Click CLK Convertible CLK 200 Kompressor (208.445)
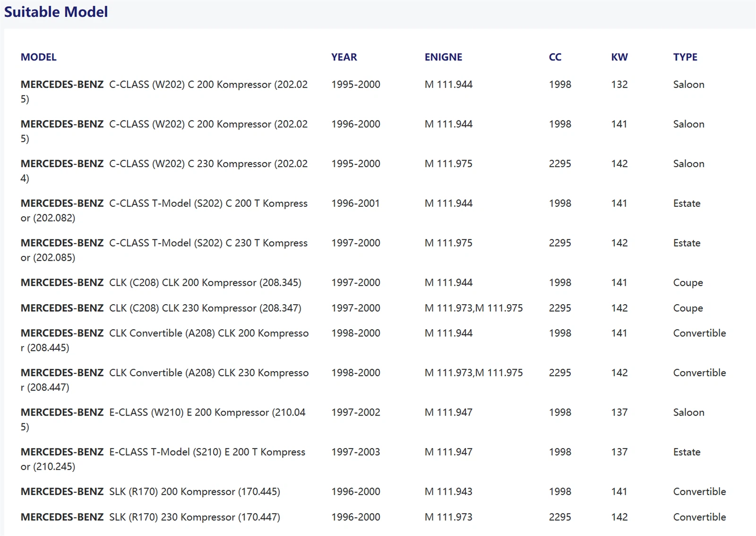756x536 pixels. [164, 340]
